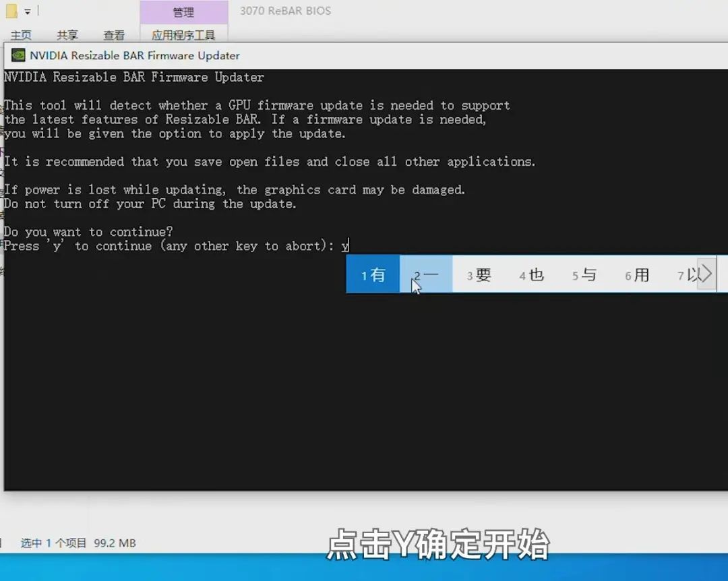
Task: Click the NVIDIA logo icon in the updater title bar
Action: click(18, 55)
